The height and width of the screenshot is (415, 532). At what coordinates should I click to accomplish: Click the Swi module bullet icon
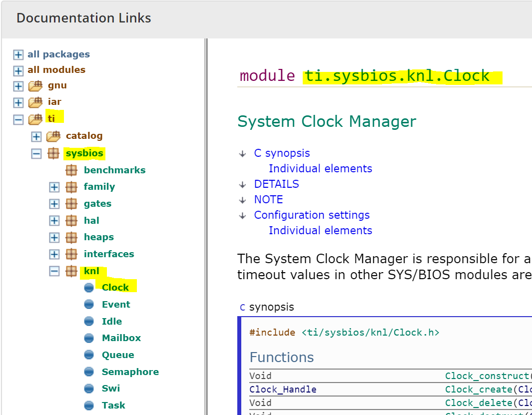(x=89, y=389)
